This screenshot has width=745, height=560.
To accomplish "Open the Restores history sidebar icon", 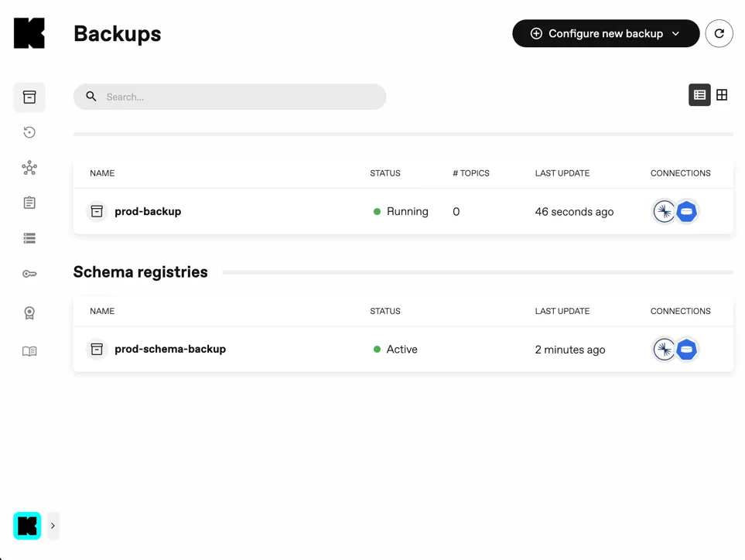I will [29, 132].
